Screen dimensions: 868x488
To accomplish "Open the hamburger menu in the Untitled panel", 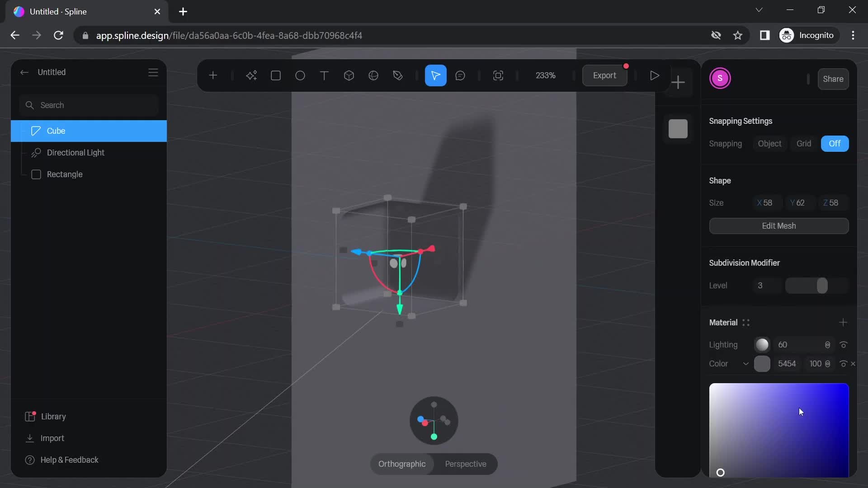I will coord(153,72).
